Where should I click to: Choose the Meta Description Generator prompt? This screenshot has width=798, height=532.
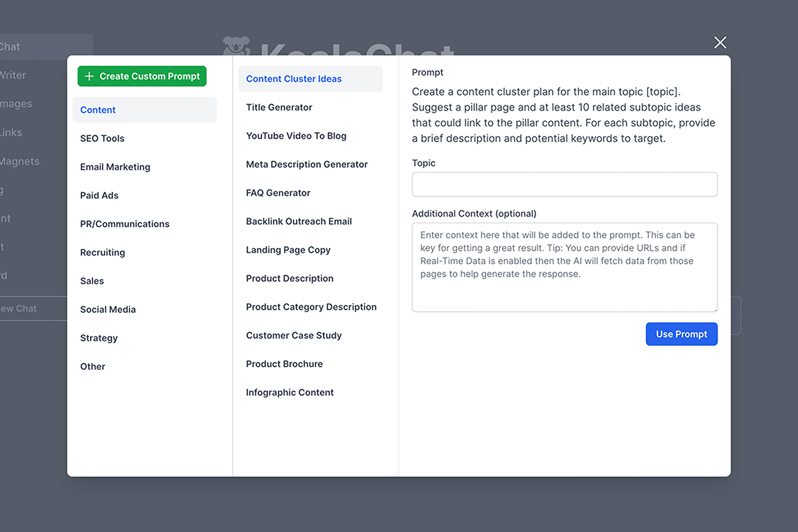click(306, 164)
